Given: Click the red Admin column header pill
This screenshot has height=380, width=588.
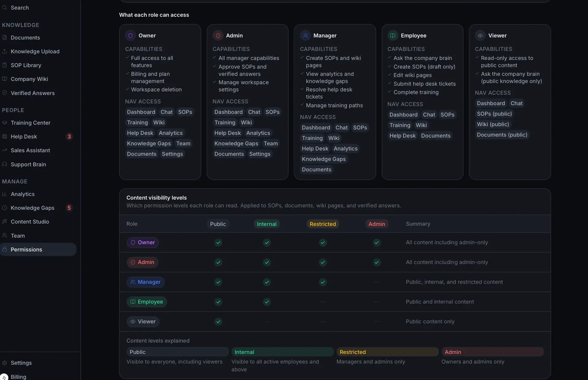Looking at the screenshot, I should (x=377, y=224).
